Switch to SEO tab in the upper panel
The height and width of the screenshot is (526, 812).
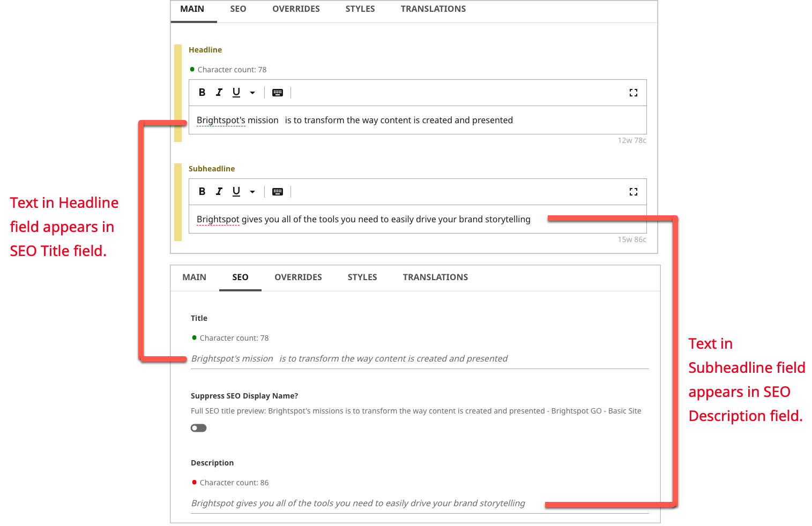click(x=239, y=9)
